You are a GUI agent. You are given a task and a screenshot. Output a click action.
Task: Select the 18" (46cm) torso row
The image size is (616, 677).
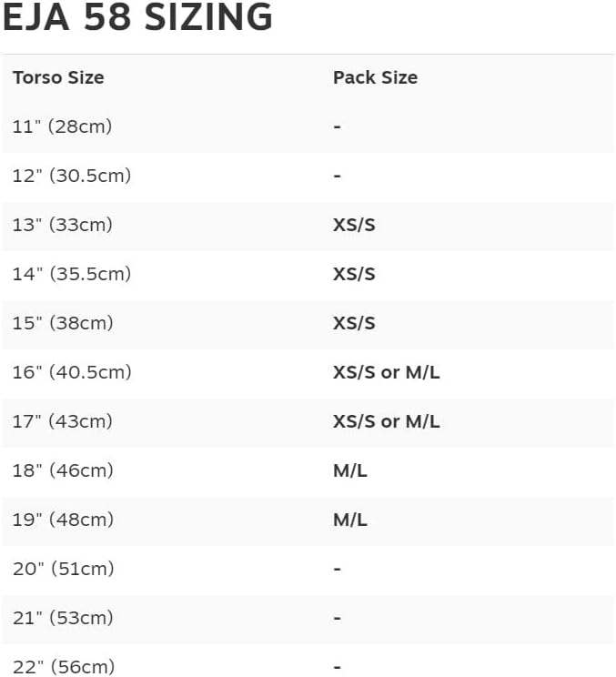308,470
